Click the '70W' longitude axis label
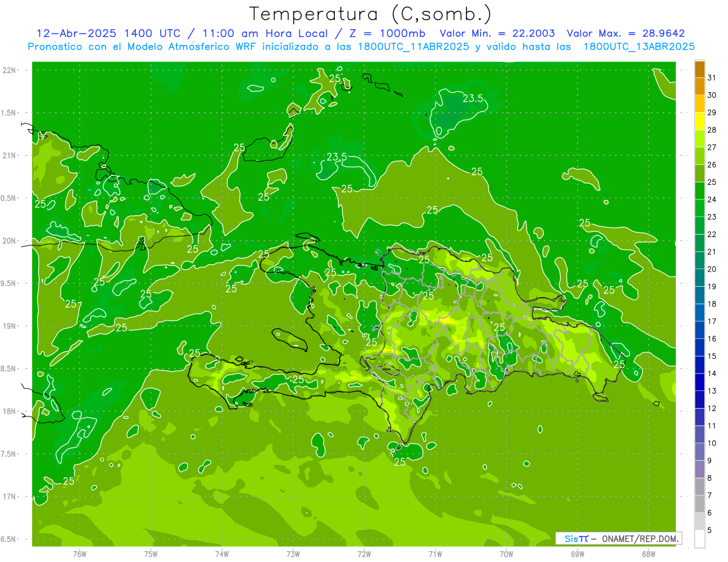728x562 pixels. 507,554
